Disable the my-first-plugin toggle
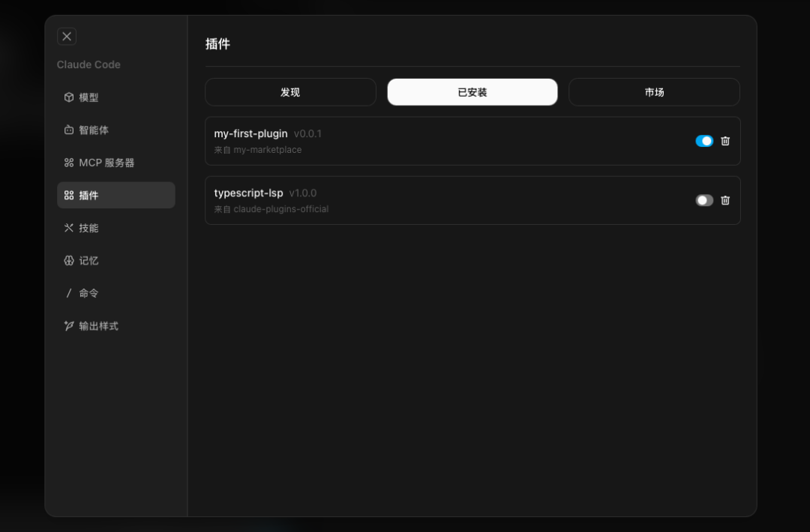Viewport: 810px width, 532px height. point(704,141)
